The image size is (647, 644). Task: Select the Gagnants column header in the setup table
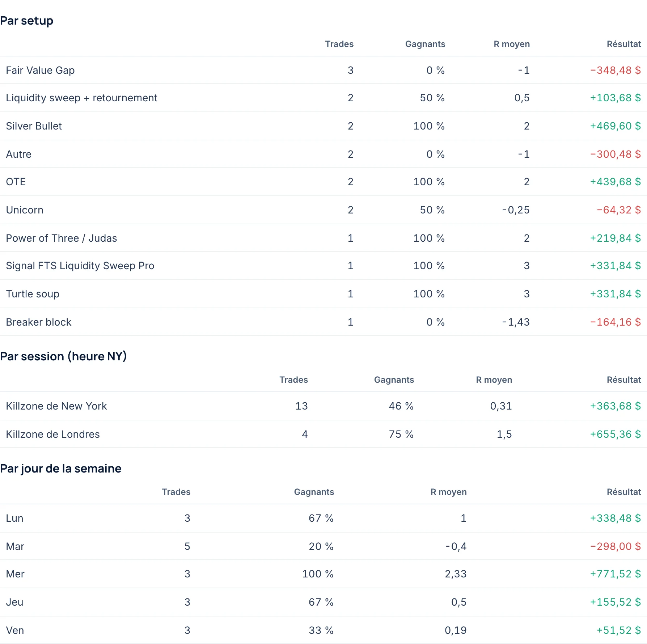(425, 44)
